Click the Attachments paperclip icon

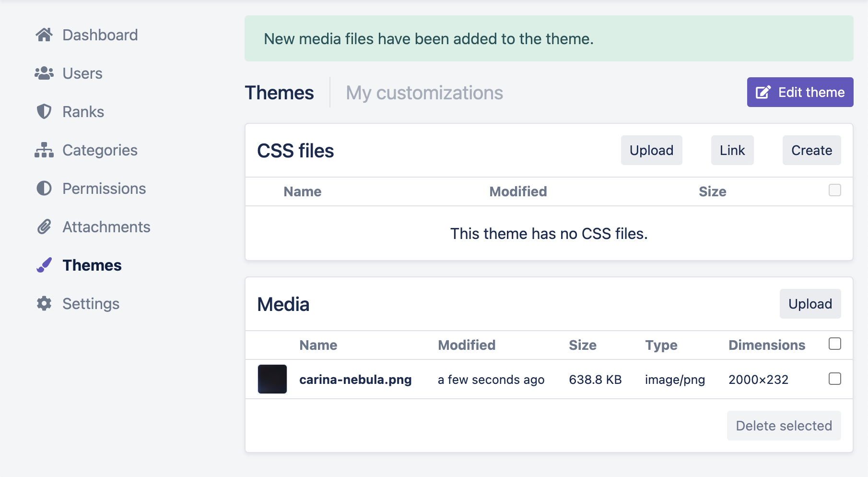tap(44, 227)
